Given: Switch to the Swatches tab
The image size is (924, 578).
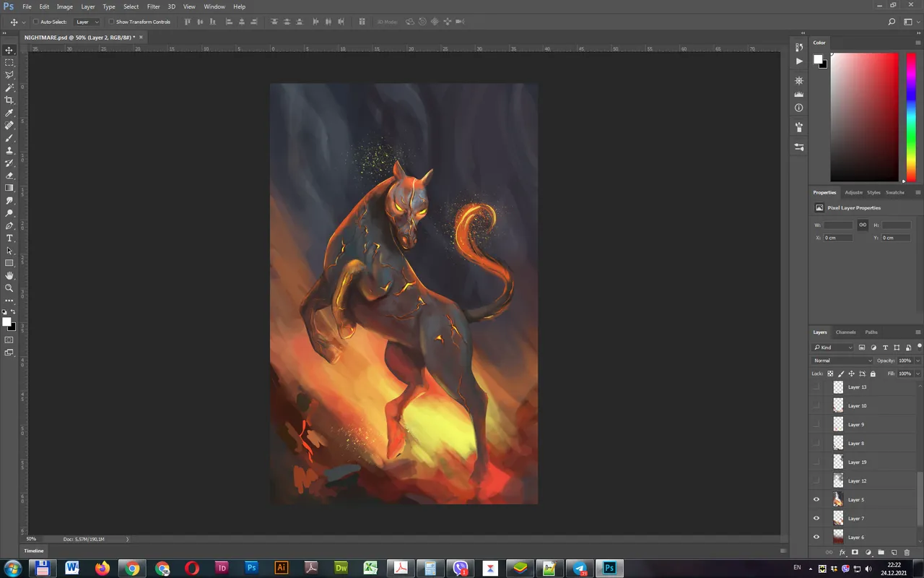Looking at the screenshot, I should click(895, 192).
